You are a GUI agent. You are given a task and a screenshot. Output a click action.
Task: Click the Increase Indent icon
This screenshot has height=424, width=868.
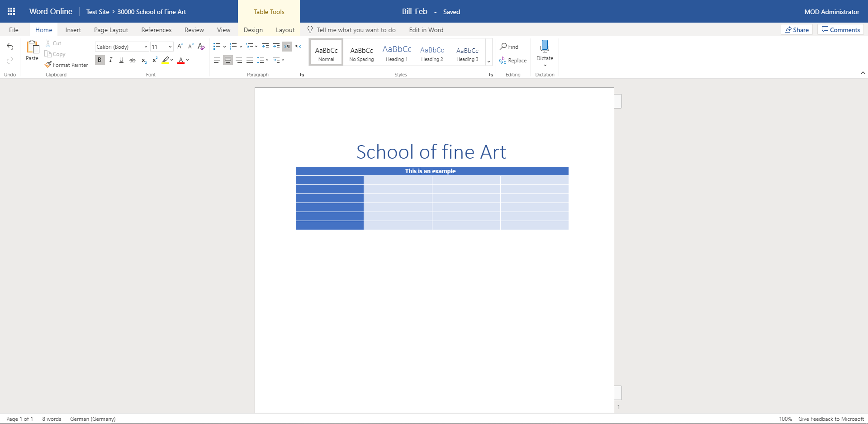click(x=276, y=47)
